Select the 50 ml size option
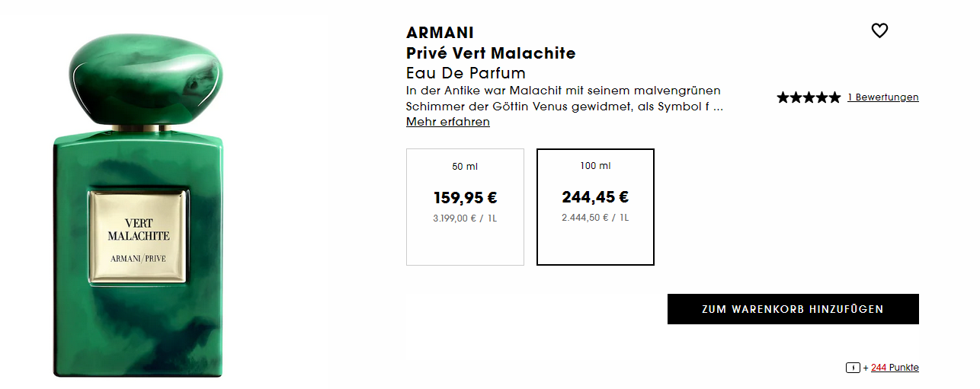 point(465,207)
